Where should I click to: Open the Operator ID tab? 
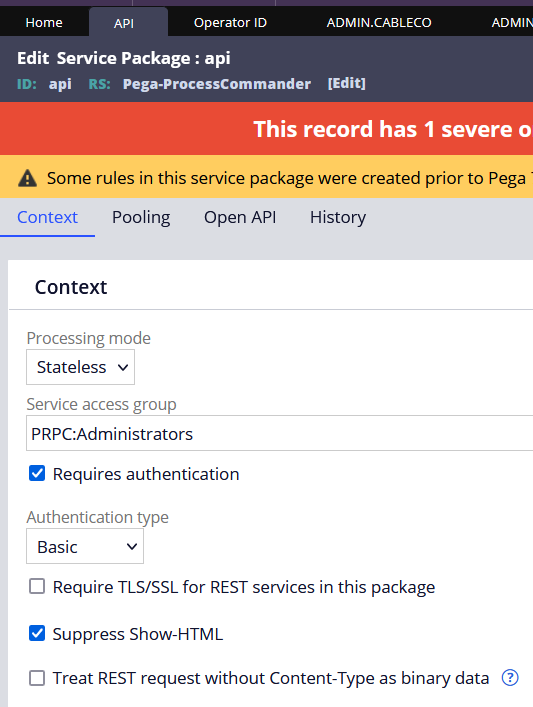[x=230, y=23]
